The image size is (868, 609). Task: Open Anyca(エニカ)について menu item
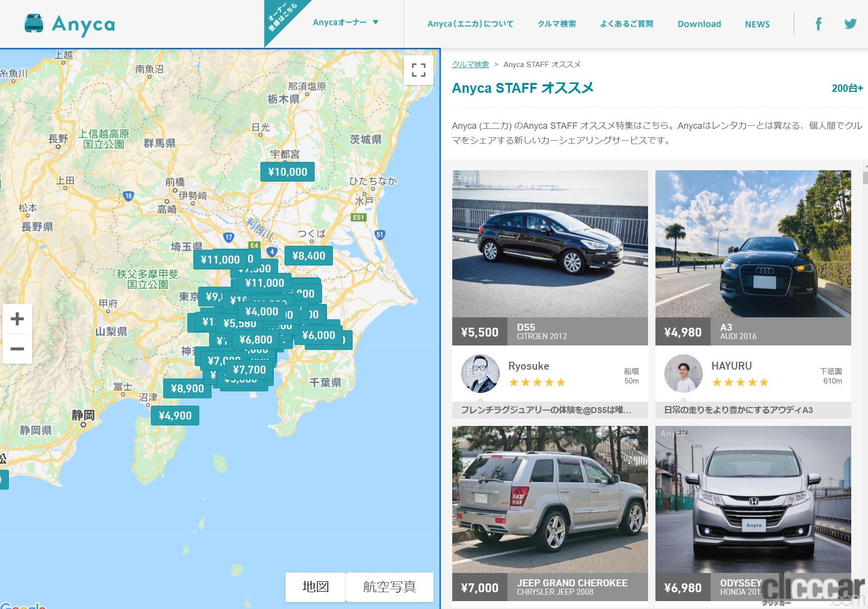coord(470,24)
